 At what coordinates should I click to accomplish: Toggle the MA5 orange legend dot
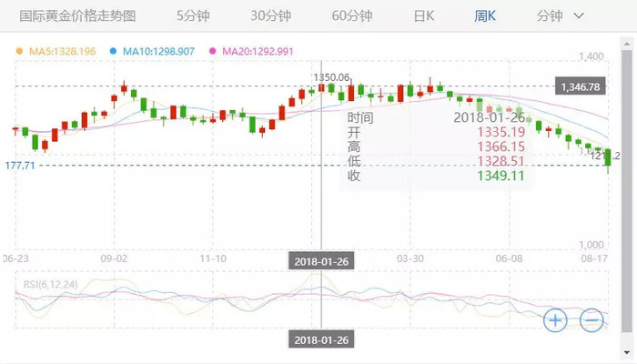pyautogui.click(x=19, y=51)
